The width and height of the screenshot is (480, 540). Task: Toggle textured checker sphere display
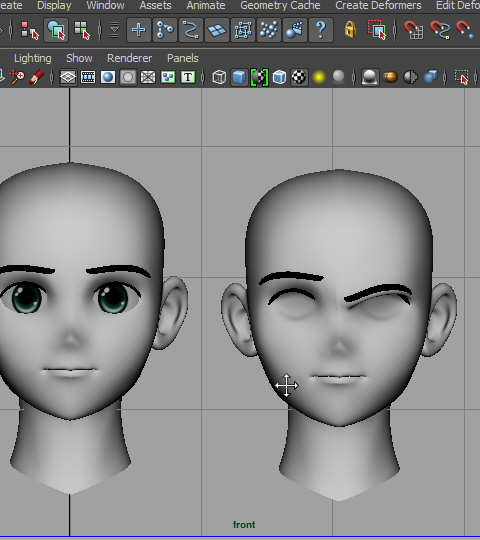(299, 77)
